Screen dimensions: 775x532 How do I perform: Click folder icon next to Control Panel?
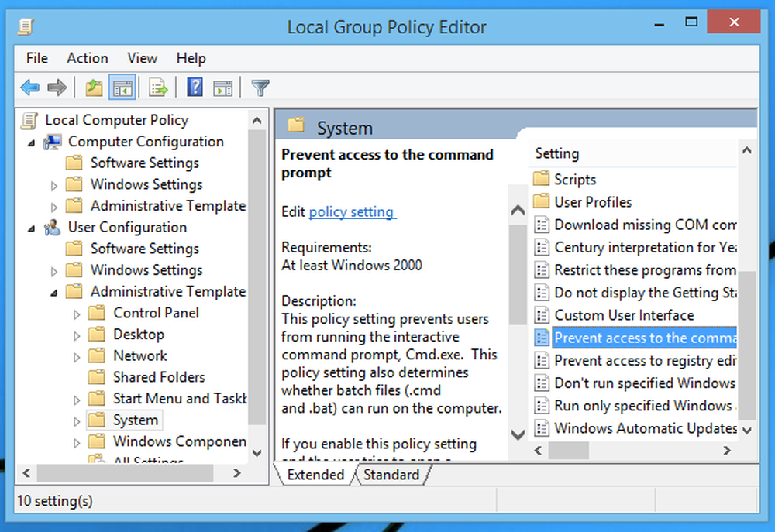pos(97,313)
